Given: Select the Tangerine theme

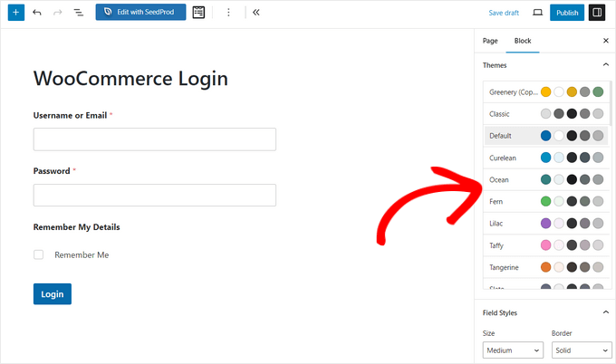Looking at the screenshot, I should 546,267.
